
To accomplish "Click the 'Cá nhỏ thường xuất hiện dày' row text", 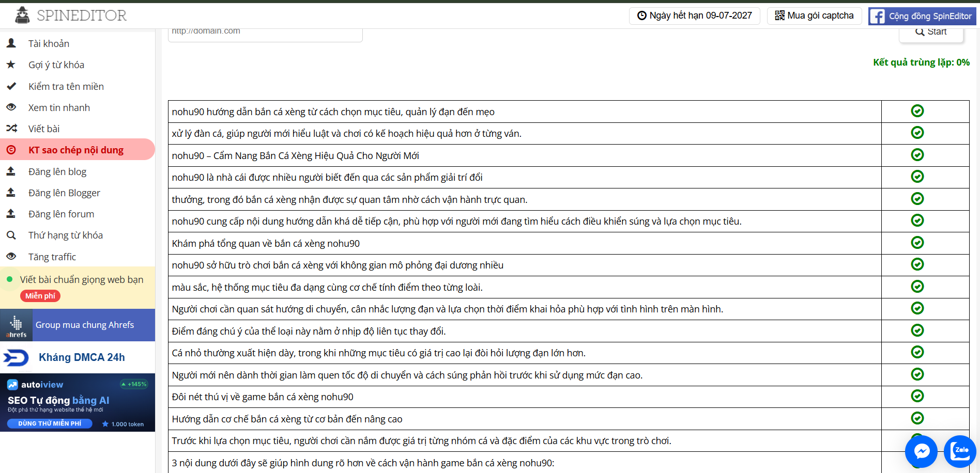I will [x=378, y=353].
